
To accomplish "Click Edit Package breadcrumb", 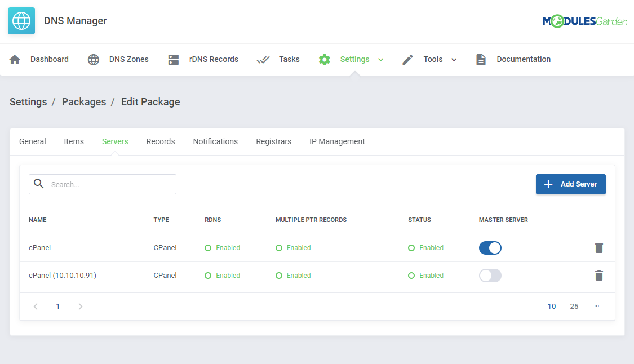I will click(150, 102).
